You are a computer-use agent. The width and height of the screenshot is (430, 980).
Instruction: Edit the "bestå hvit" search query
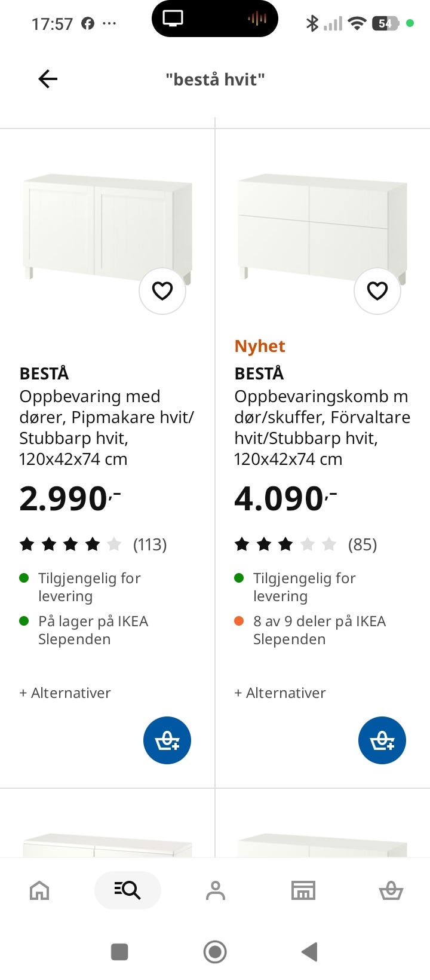tap(215, 79)
